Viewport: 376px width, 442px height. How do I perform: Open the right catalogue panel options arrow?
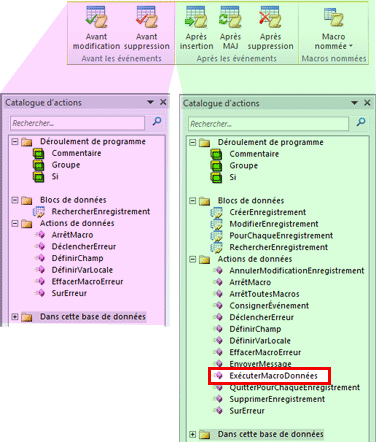[x=354, y=103]
